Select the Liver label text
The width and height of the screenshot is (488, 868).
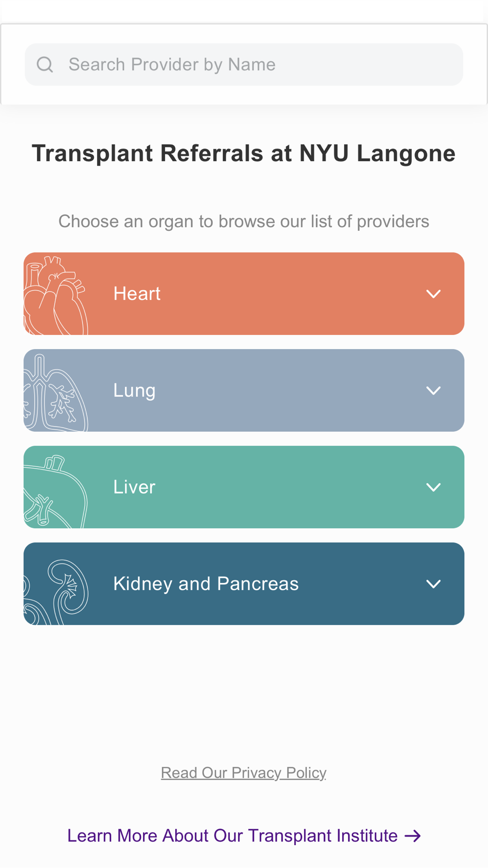[134, 487]
